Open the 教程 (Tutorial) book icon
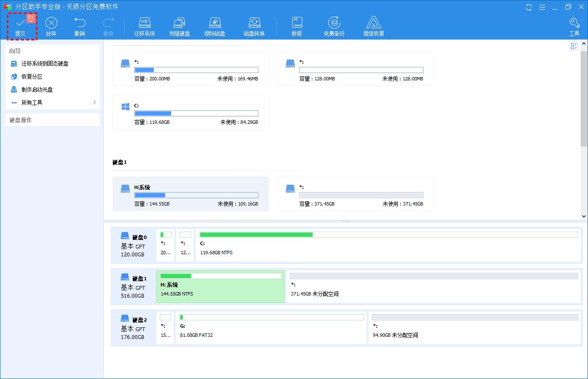 [x=297, y=23]
